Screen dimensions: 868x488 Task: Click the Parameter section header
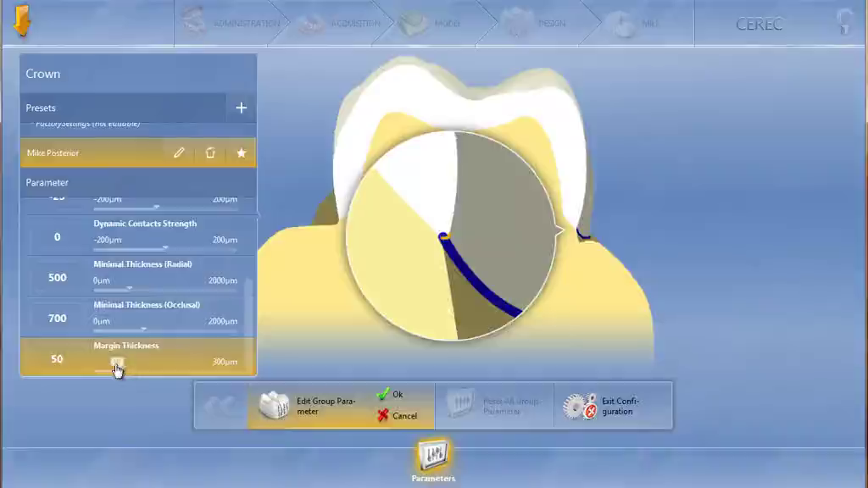[138, 182]
